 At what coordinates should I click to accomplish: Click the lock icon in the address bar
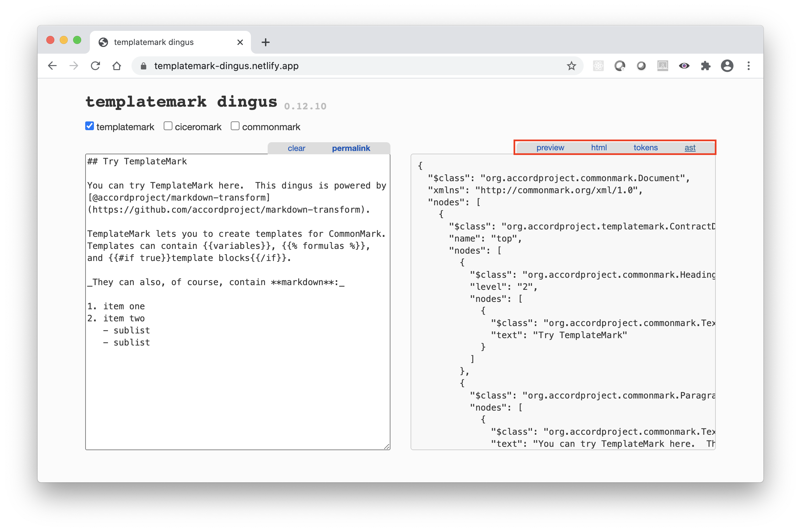click(x=144, y=66)
